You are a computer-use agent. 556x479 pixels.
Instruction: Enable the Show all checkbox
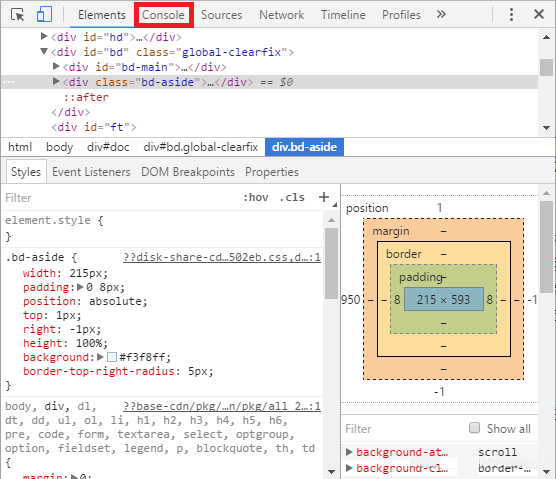pos(474,428)
